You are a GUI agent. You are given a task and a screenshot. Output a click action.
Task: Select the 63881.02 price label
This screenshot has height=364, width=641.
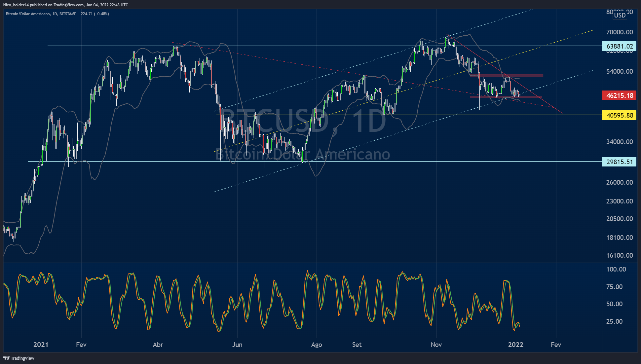pyautogui.click(x=619, y=46)
